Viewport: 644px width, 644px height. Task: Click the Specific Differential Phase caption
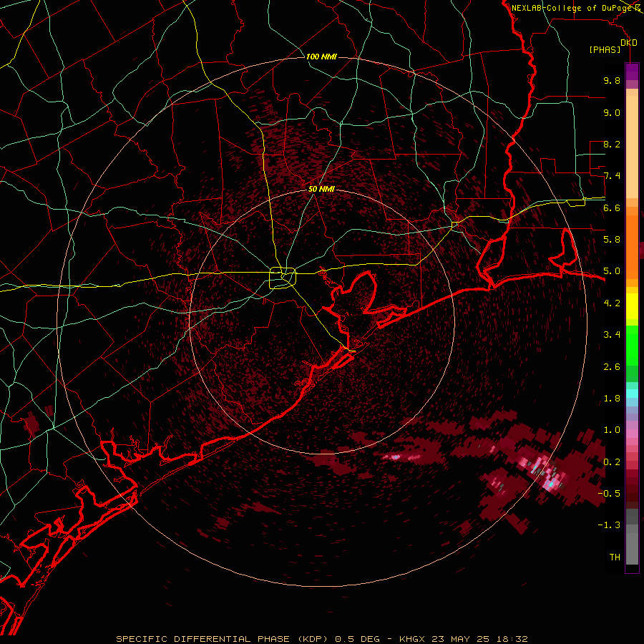pyautogui.click(x=321, y=639)
